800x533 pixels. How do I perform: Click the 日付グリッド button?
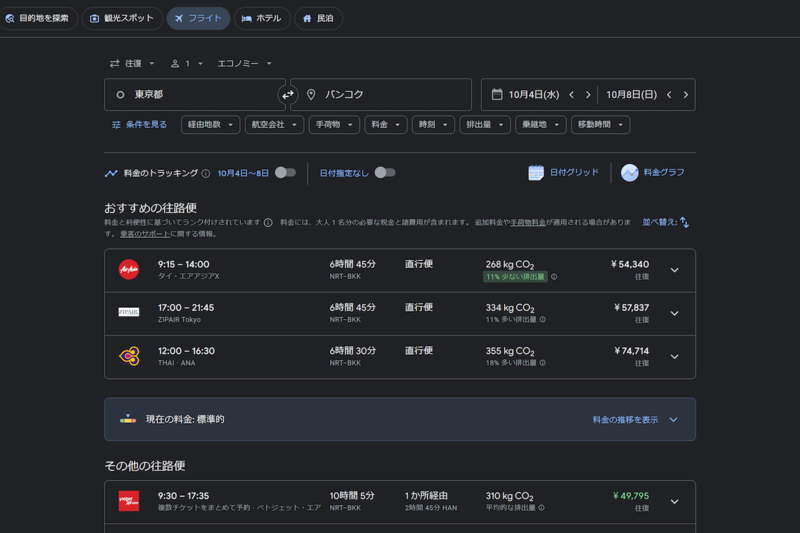pos(564,173)
